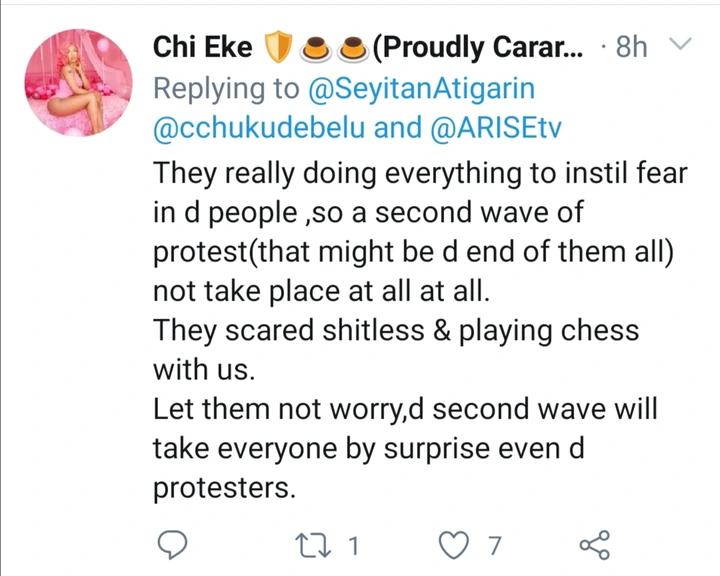Viewport: 720px width, 576px height.
Task: Click the truncated "(Proudly Carar..." name text
Action: (x=484, y=47)
